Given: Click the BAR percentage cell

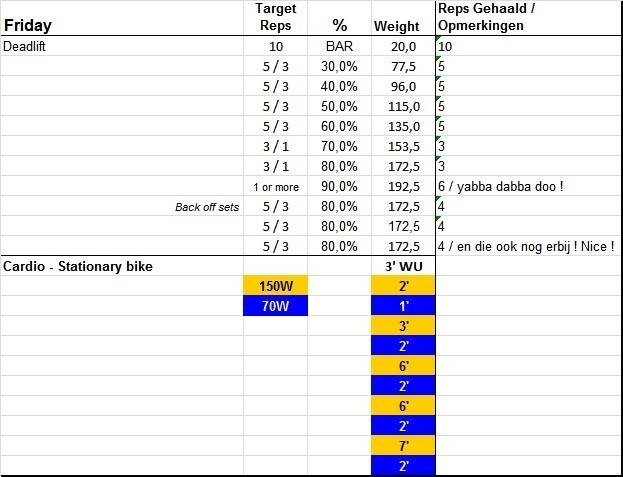Looking at the screenshot, I should (339, 46).
